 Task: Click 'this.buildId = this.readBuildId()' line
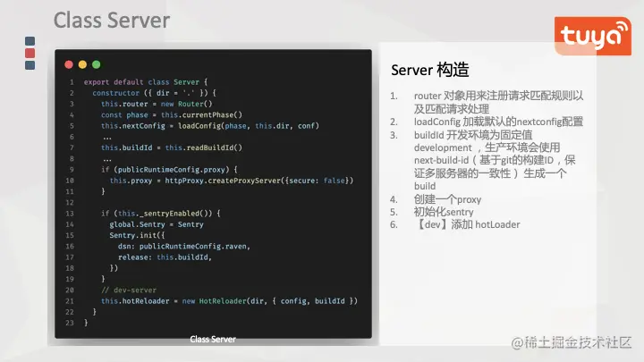(172, 147)
